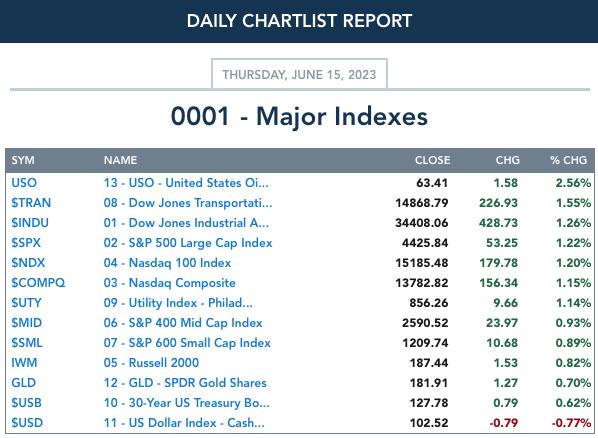
Task: Select the $SPX ticker symbol
Action: [x=26, y=243]
